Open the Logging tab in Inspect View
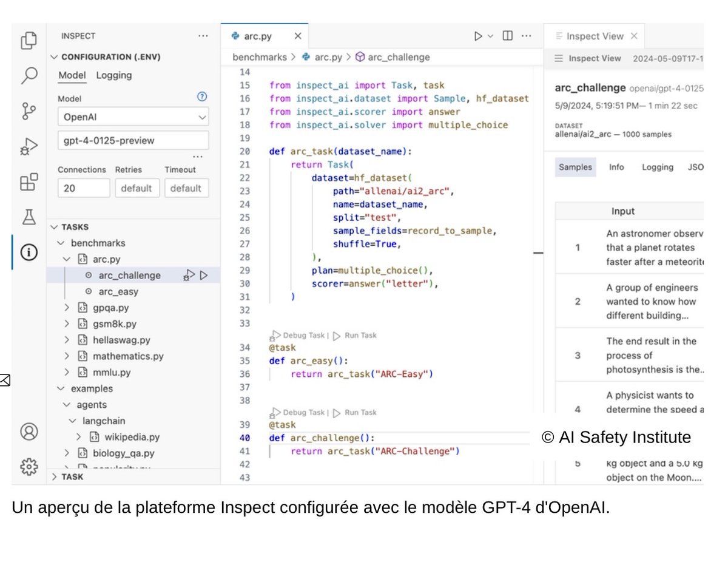 658,168
